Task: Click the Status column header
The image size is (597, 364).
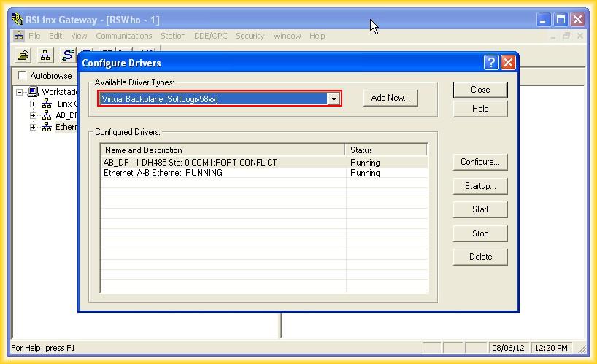Action: 385,150
